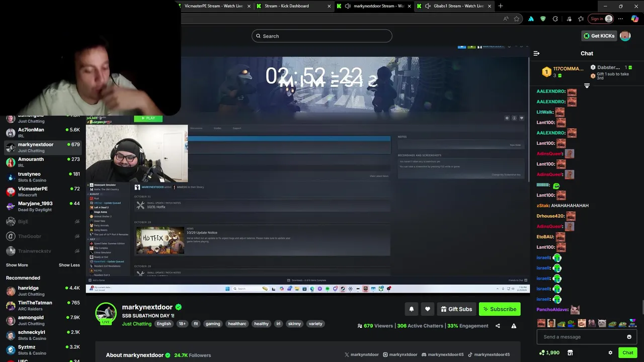644x362 pixels.
Task: Open markynextdoor45 Discord link
Action: 442,354
